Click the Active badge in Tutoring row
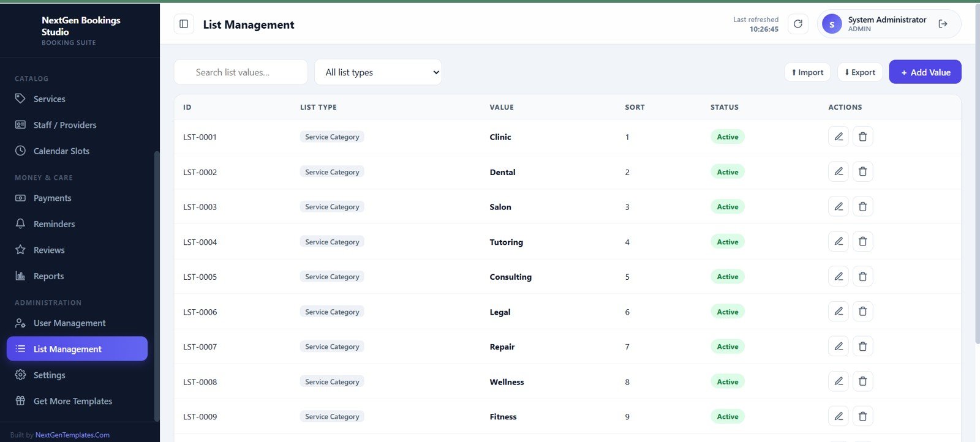The image size is (980, 442). (728, 242)
